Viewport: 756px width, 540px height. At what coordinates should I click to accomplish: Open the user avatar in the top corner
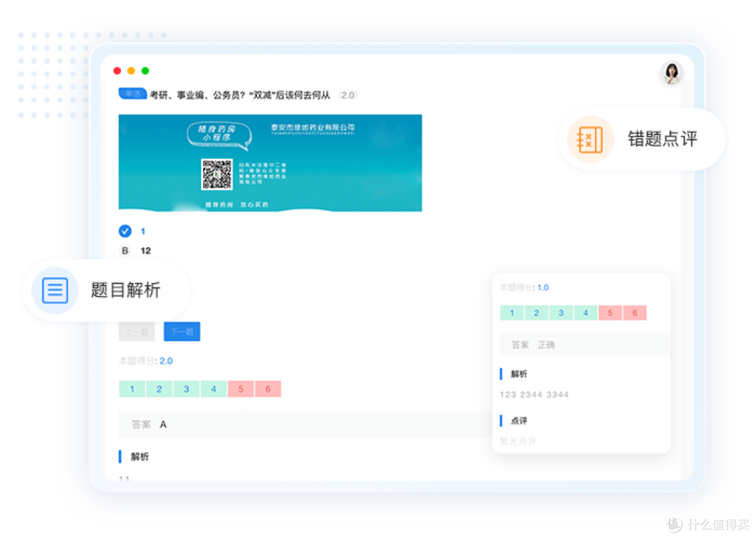(x=671, y=73)
